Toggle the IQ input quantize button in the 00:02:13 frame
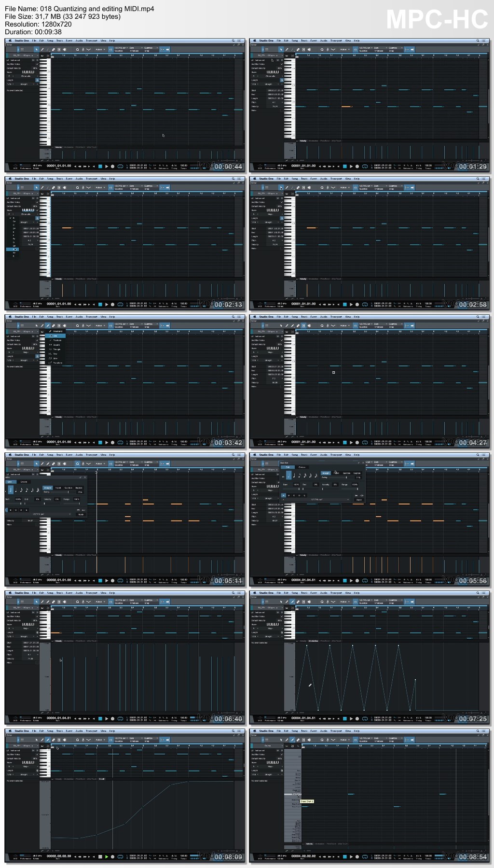Viewport: 494px width, 868px height. (x=110, y=187)
